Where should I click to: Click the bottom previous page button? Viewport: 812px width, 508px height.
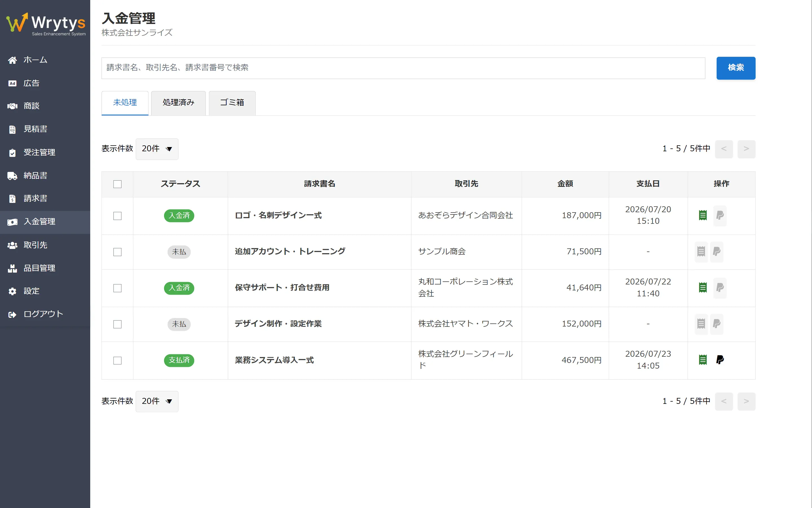pyautogui.click(x=724, y=401)
